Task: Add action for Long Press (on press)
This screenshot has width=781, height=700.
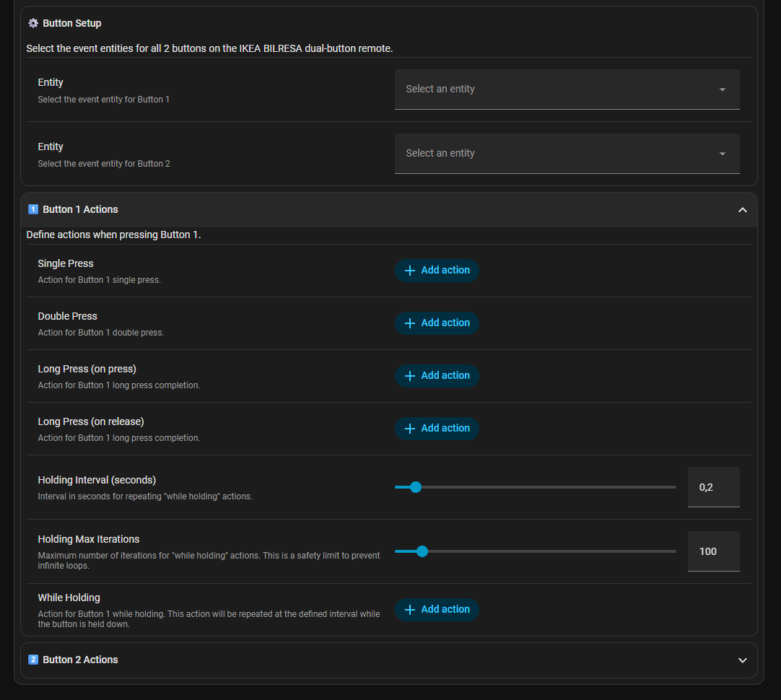Action: coord(437,376)
